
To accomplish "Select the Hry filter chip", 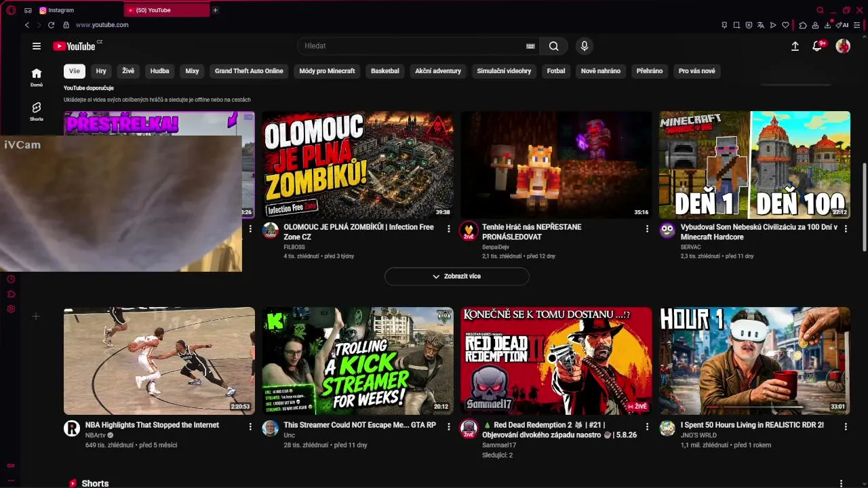I will [x=101, y=71].
